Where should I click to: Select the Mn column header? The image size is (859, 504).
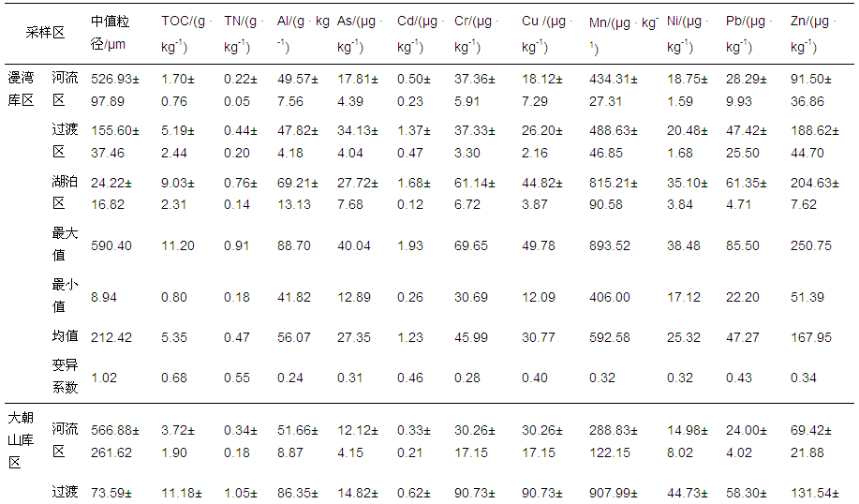coord(624,32)
